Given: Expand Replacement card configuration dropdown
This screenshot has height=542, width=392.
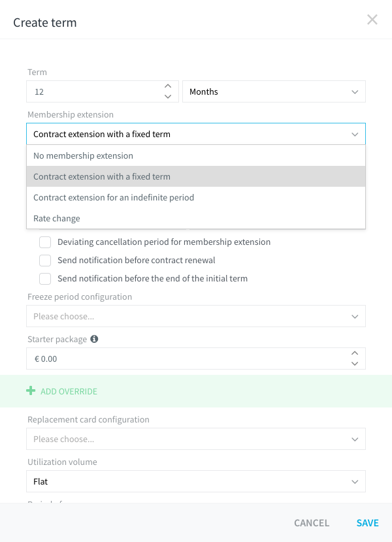Looking at the screenshot, I should pos(196,439).
